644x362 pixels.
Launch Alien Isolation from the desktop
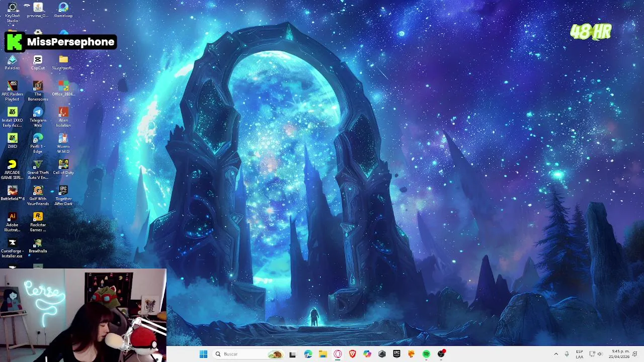63,117
